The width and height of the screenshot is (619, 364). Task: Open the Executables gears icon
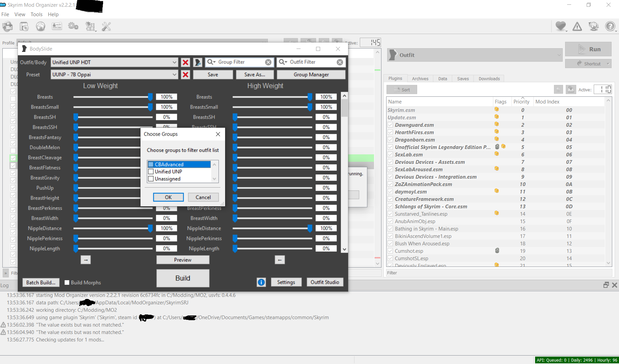[73, 26]
